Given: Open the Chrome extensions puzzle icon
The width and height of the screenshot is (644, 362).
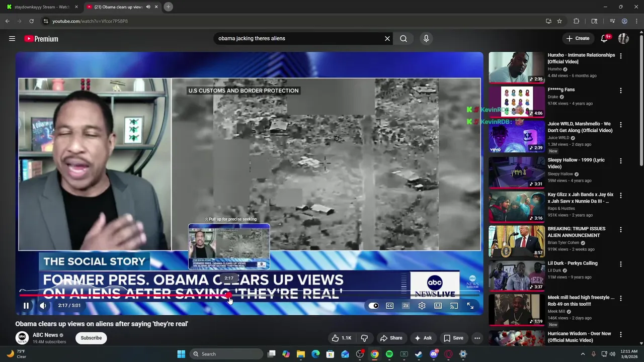Looking at the screenshot, I should tap(577, 21).
